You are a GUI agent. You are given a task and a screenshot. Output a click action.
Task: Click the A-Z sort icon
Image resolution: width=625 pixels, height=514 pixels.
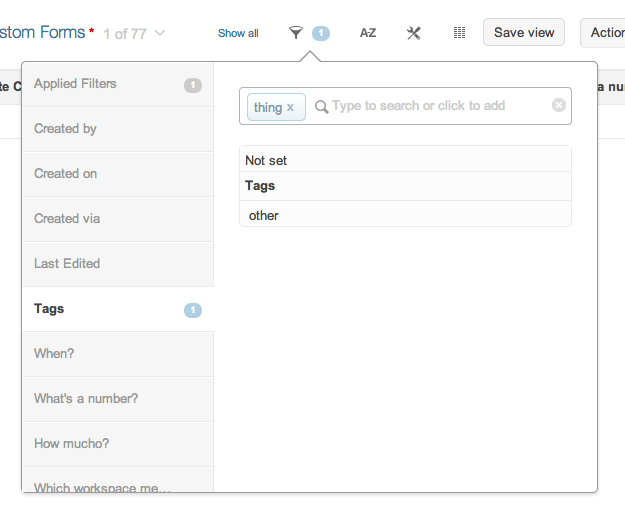point(368,33)
